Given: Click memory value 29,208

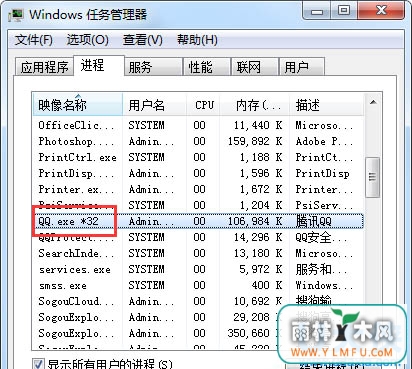Looking at the screenshot, I should point(252,317).
